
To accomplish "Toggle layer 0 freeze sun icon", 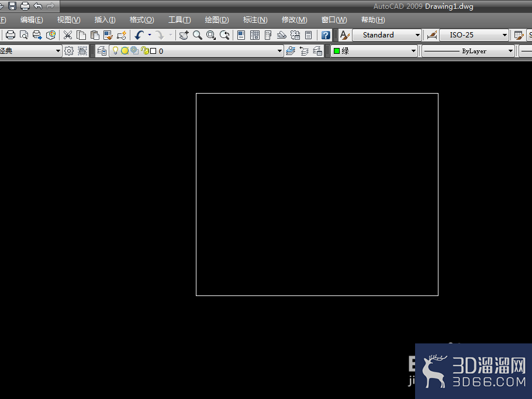I will (125, 51).
